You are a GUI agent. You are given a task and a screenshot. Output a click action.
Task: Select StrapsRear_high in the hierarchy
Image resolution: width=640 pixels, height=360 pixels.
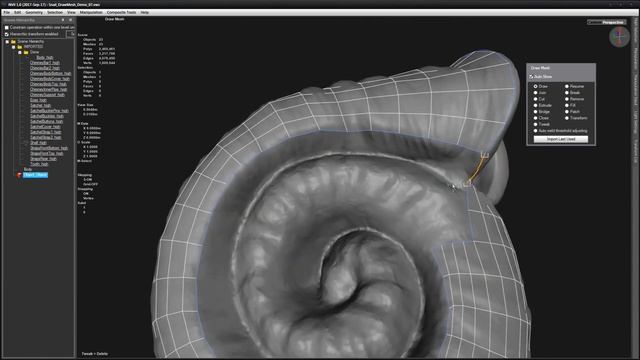pos(43,159)
